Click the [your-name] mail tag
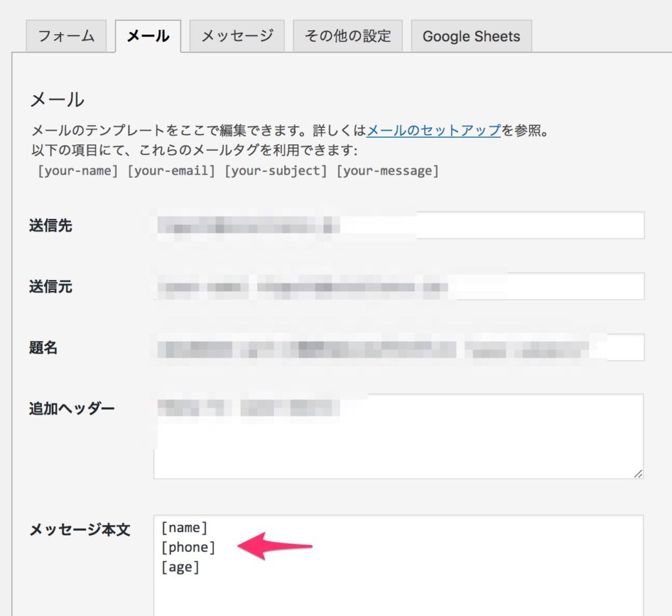 [79, 171]
